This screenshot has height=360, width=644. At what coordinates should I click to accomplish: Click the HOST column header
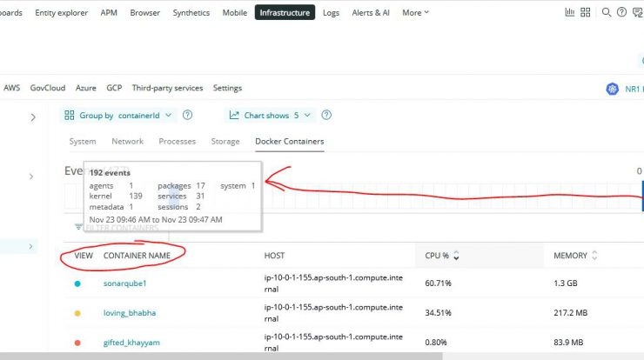(x=274, y=256)
